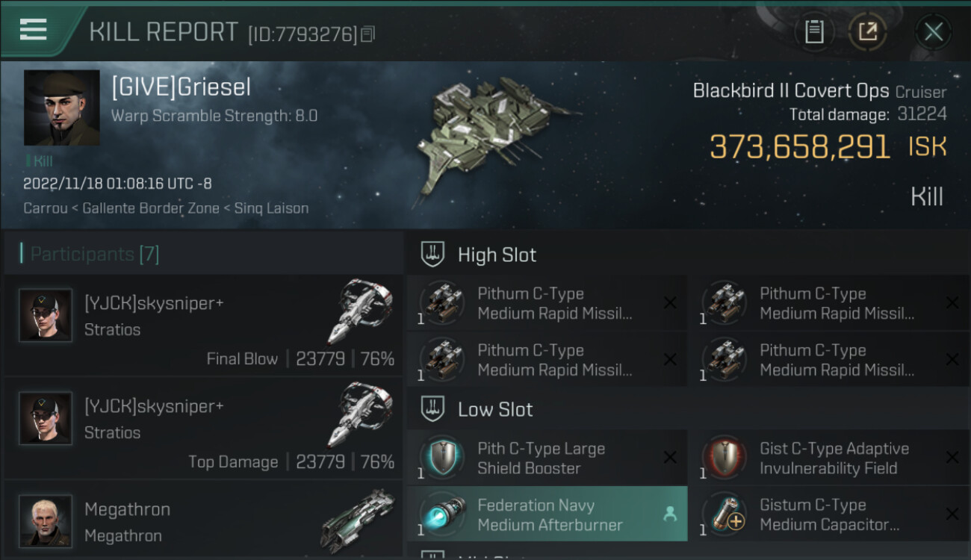971x560 pixels.
Task: Open skysniper+ Top Damage participant entry
Action: (x=203, y=429)
